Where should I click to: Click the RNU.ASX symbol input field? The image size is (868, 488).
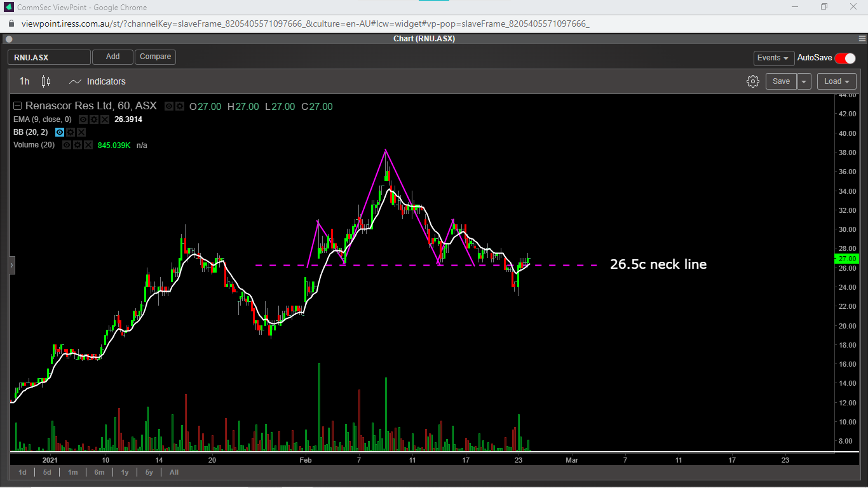pyautogui.click(x=49, y=57)
